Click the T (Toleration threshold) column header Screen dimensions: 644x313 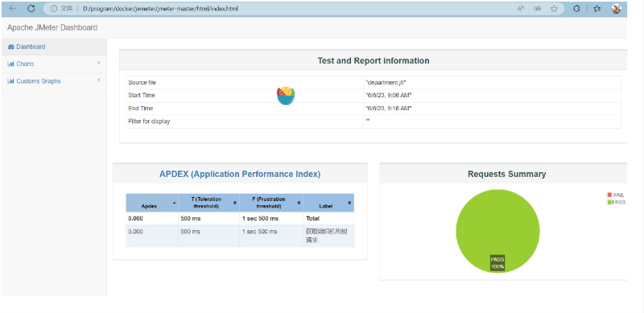click(x=208, y=203)
